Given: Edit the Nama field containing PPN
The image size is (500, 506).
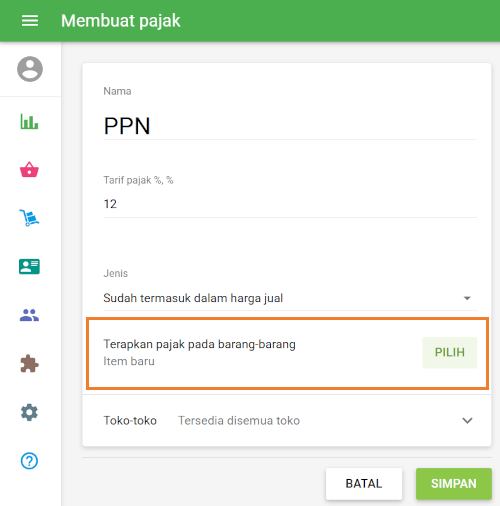Looking at the screenshot, I should [290, 126].
